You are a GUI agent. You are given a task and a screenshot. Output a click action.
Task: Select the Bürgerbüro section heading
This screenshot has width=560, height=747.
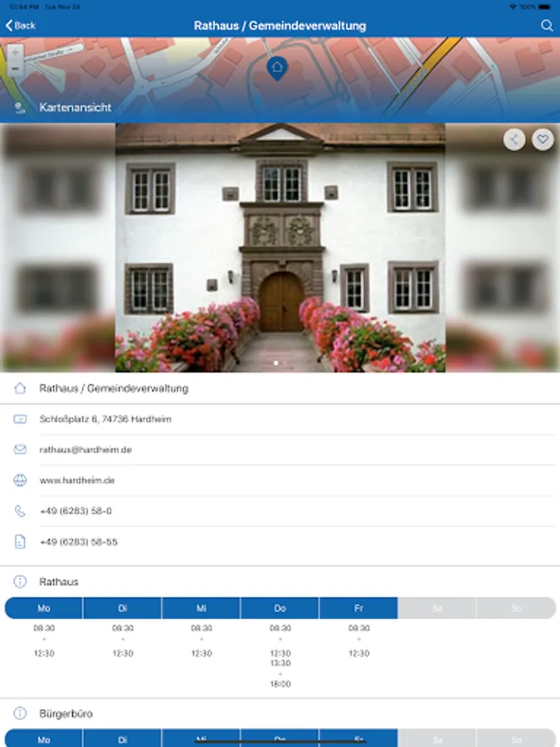pos(66,714)
